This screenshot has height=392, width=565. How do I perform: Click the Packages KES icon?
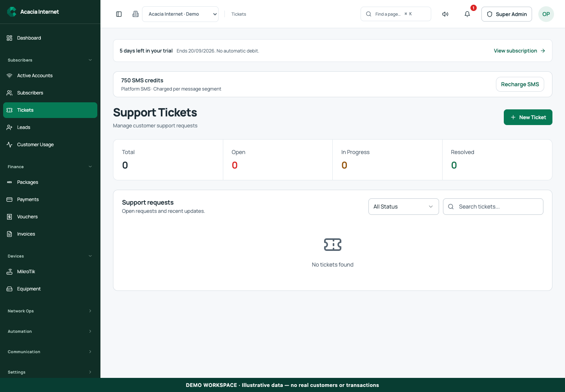9,182
